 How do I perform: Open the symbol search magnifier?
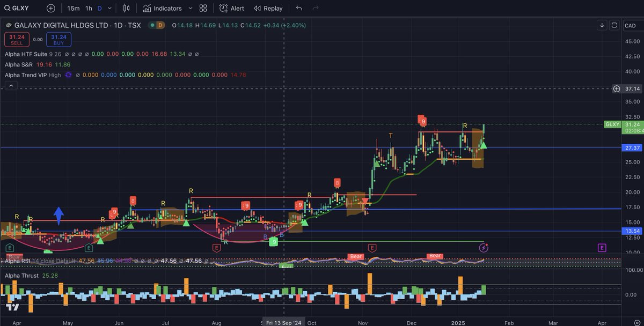[6, 8]
